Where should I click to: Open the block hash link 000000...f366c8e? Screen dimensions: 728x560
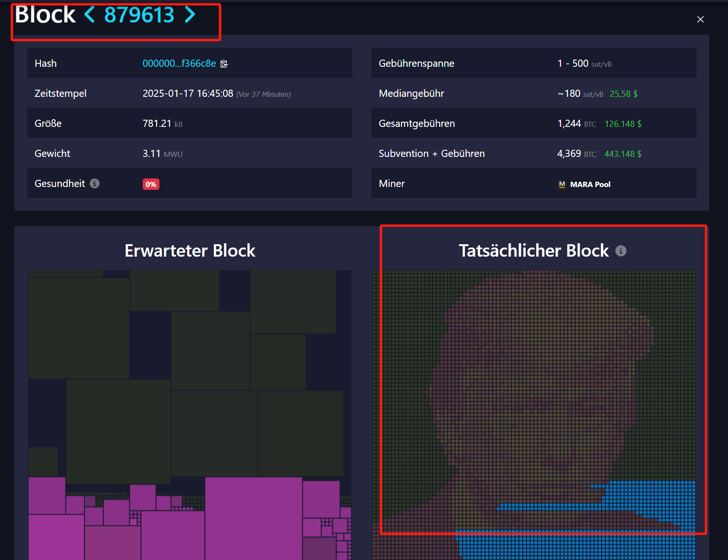[x=179, y=63]
